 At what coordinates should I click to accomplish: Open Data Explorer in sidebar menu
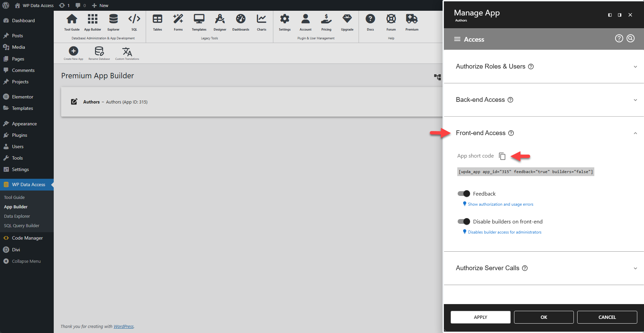point(17,216)
